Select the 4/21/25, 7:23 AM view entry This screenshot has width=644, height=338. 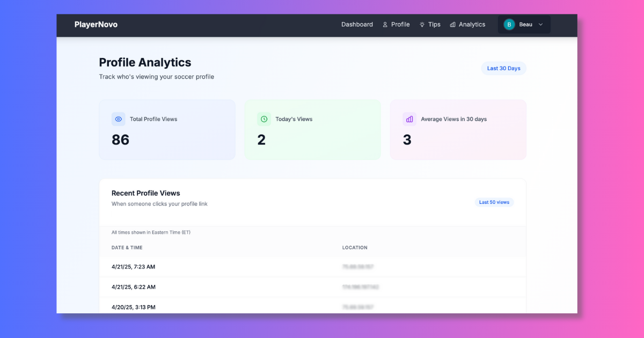pyautogui.click(x=133, y=267)
